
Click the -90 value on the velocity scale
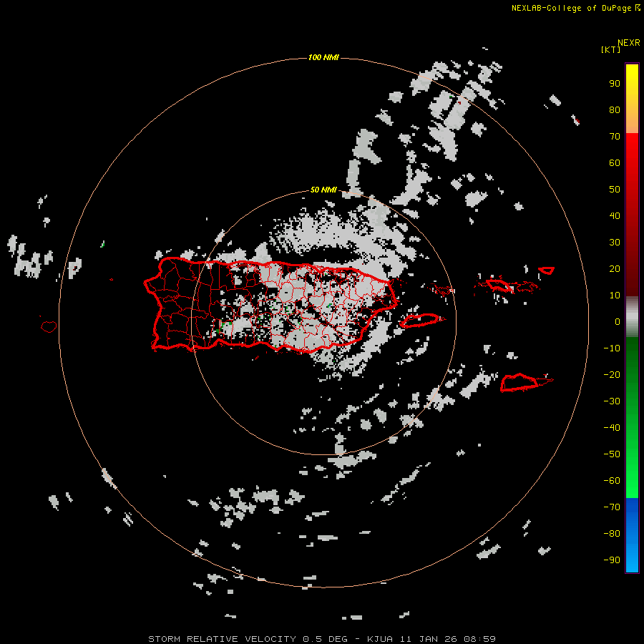(612, 560)
